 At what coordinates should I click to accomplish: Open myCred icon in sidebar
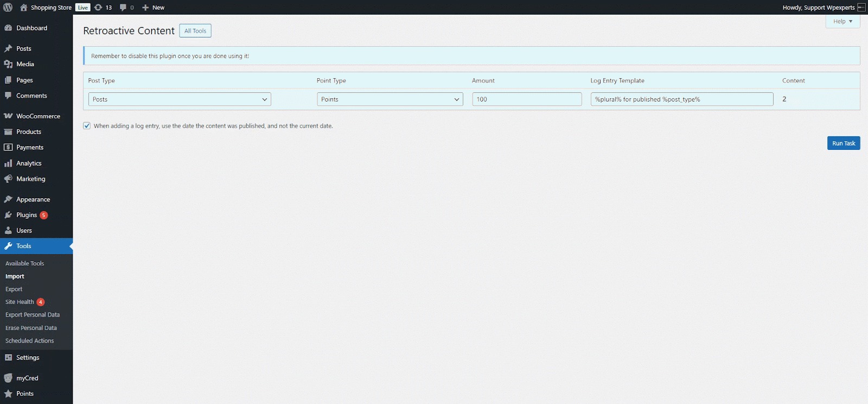click(x=8, y=378)
